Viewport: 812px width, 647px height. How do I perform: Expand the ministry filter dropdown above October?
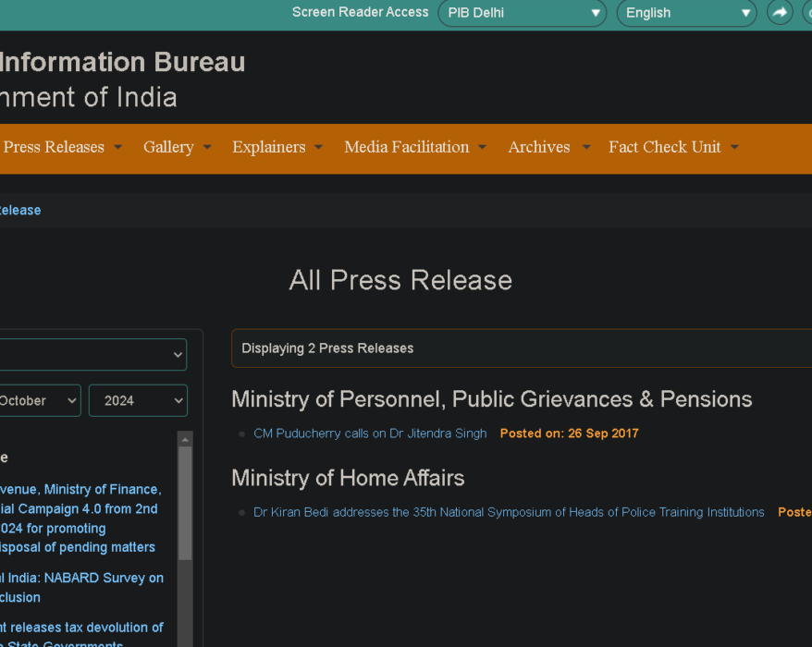[x=92, y=355]
